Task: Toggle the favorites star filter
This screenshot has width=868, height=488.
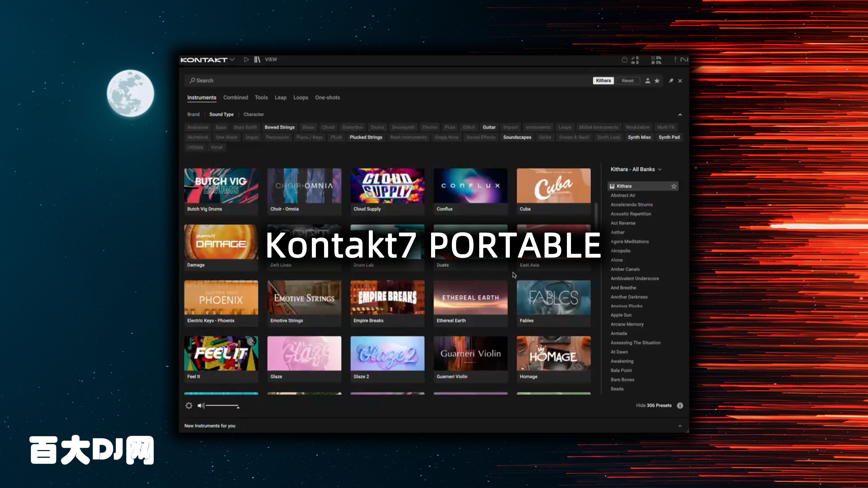Action: (x=657, y=81)
